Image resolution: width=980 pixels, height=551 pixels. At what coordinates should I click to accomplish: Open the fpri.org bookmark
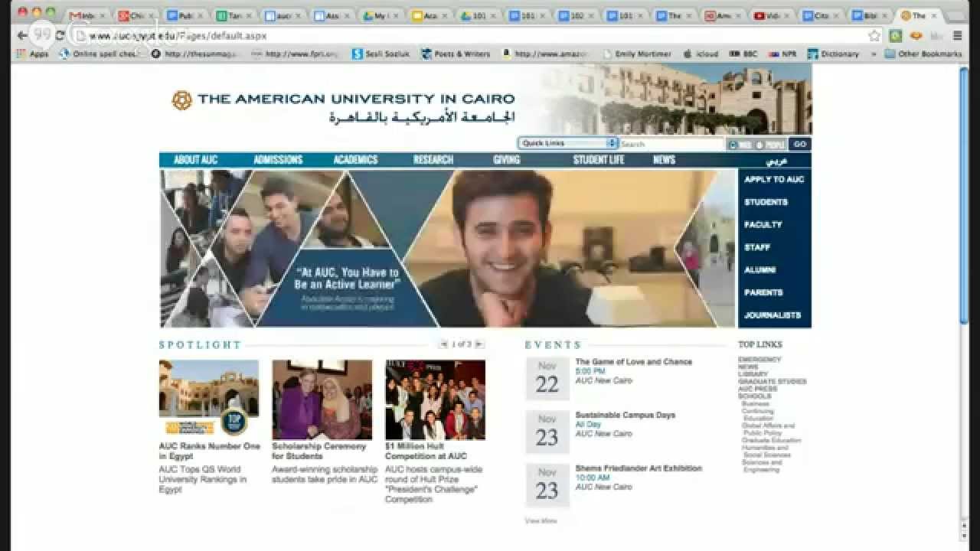click(x=295, y=54)
